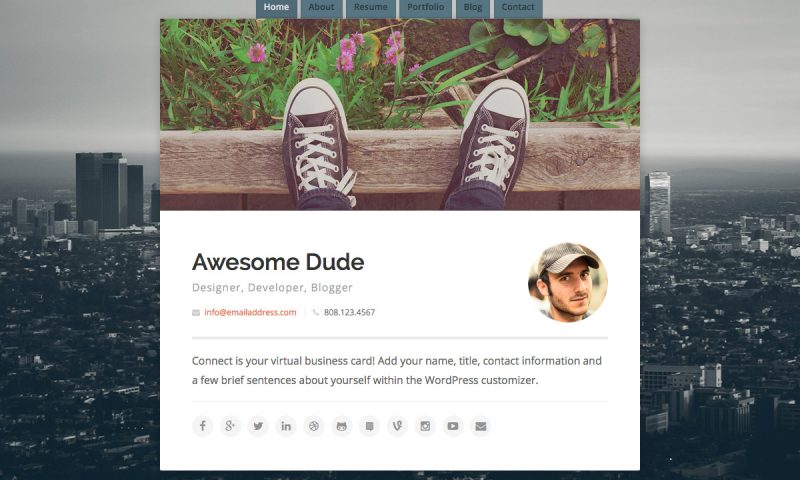Click the round profile photo
The width and height of the screenshot is (800, 480).
(567, 282)
